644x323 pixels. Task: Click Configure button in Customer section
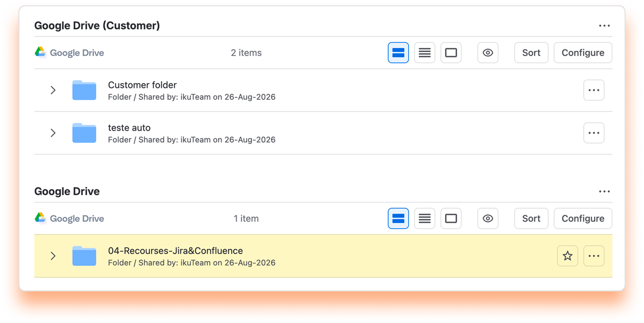pos(583,53)
